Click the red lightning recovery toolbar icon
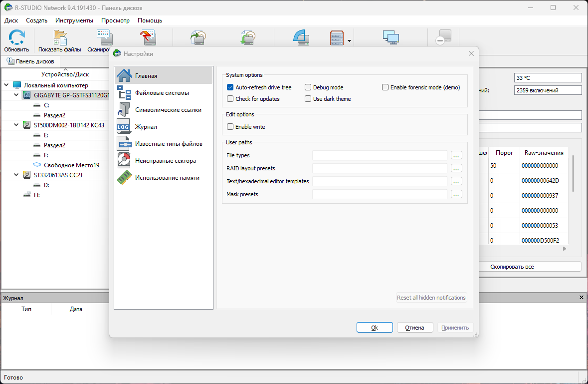 [x=148, y=37]
